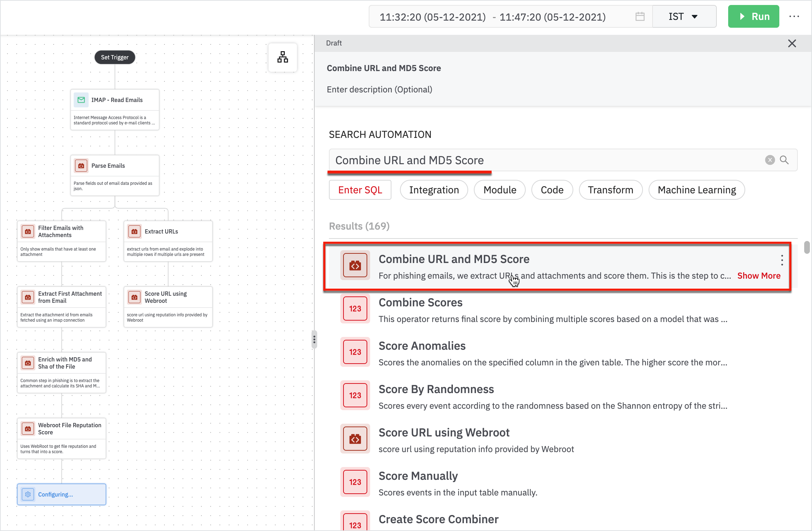Click the Filter Emails node description text
Image resolution: width=812 pixels, height=531 pixels.
coord(58,252)
